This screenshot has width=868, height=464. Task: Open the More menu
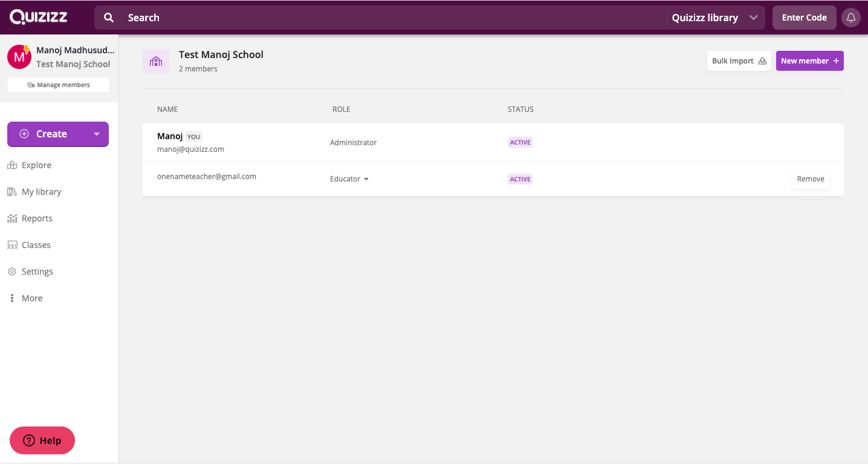coord(31,298)
